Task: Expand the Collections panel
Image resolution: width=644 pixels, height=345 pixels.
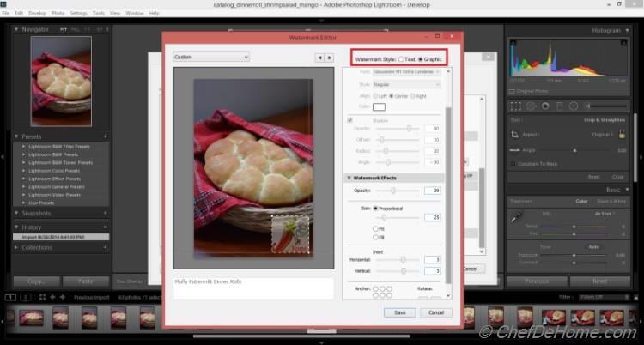Action: tap(16, 247)
